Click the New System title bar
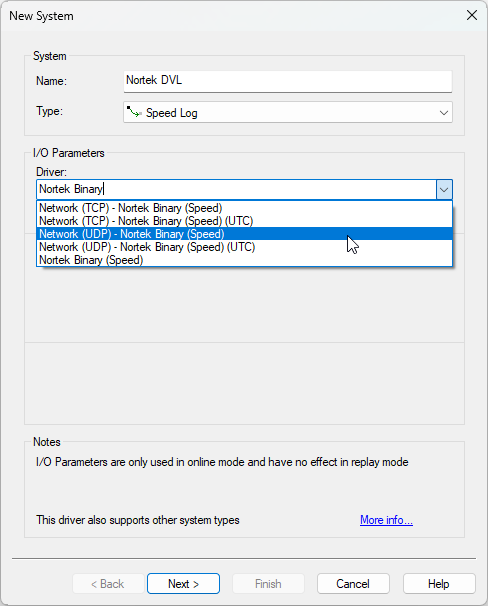 pyautogui.click(x=232, y=16)
